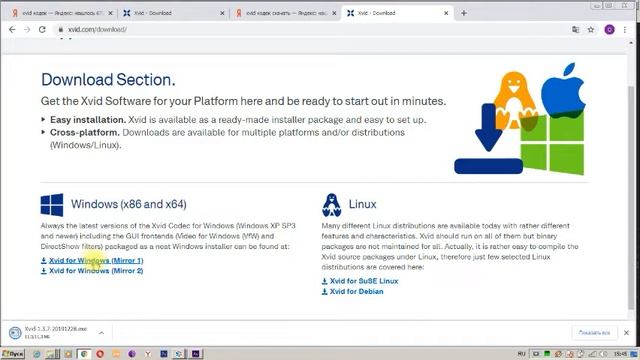Image resolution: width=640 pixels, height=360 pixels.
Task: Click the green system tray icon
Action: click(547, 353)
